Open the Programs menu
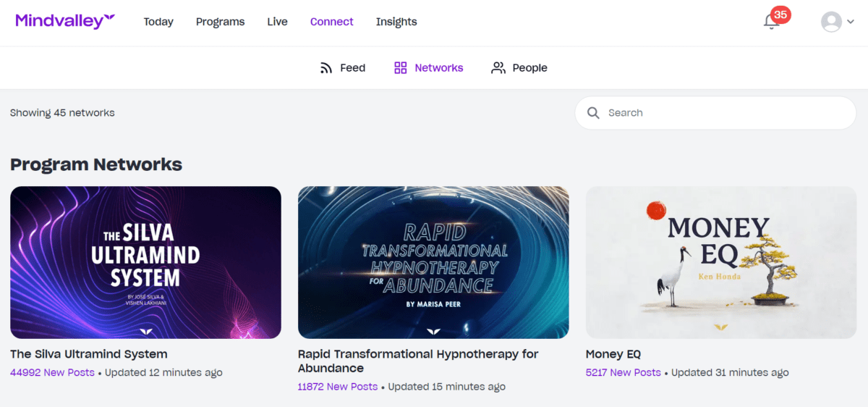Viewport: 868px width, 407px height. pos(220,22)
